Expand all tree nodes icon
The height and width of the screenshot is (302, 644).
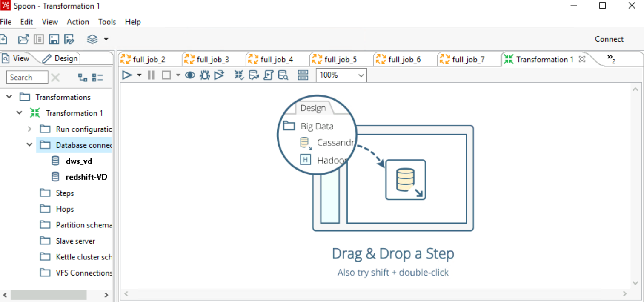tap(83, 77)
